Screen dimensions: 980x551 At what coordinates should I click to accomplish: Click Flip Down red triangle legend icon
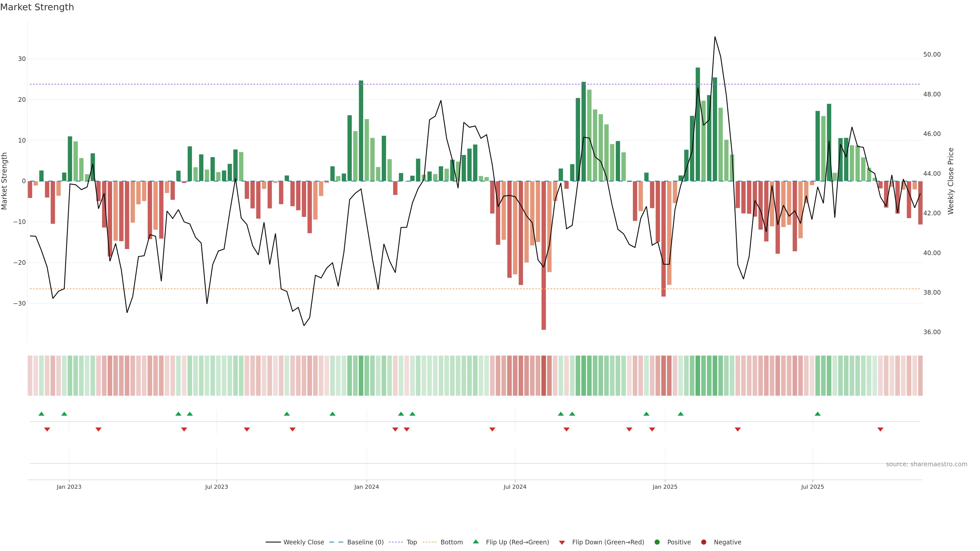point(562,543)
